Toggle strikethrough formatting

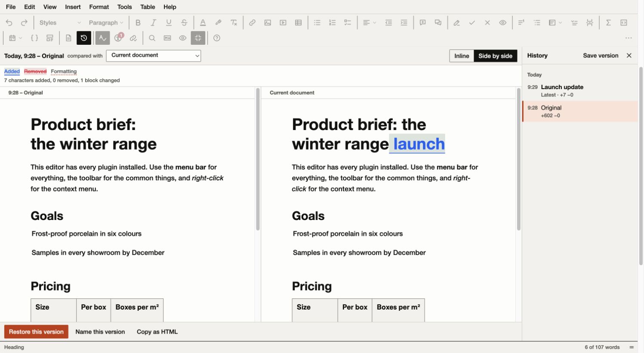coord(184,23)
